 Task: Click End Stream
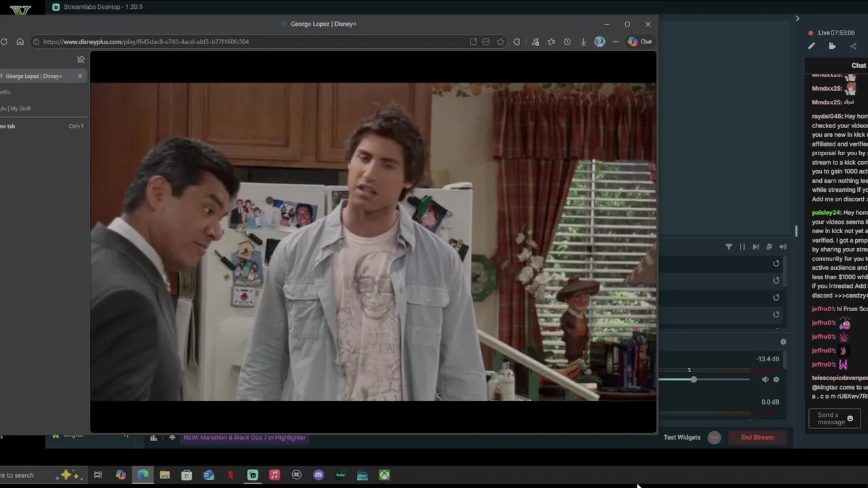coord(757,437)
